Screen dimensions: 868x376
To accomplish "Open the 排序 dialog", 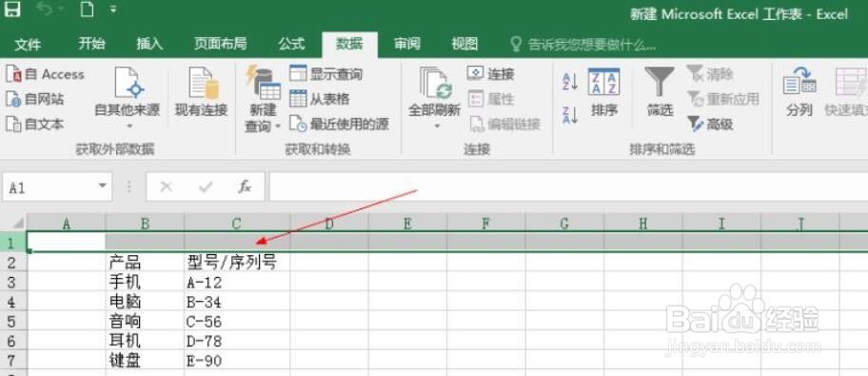I will [x=604, y=92].
